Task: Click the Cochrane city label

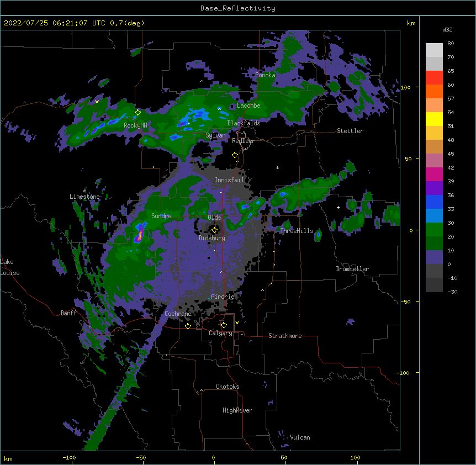Action: coord(178,314)
